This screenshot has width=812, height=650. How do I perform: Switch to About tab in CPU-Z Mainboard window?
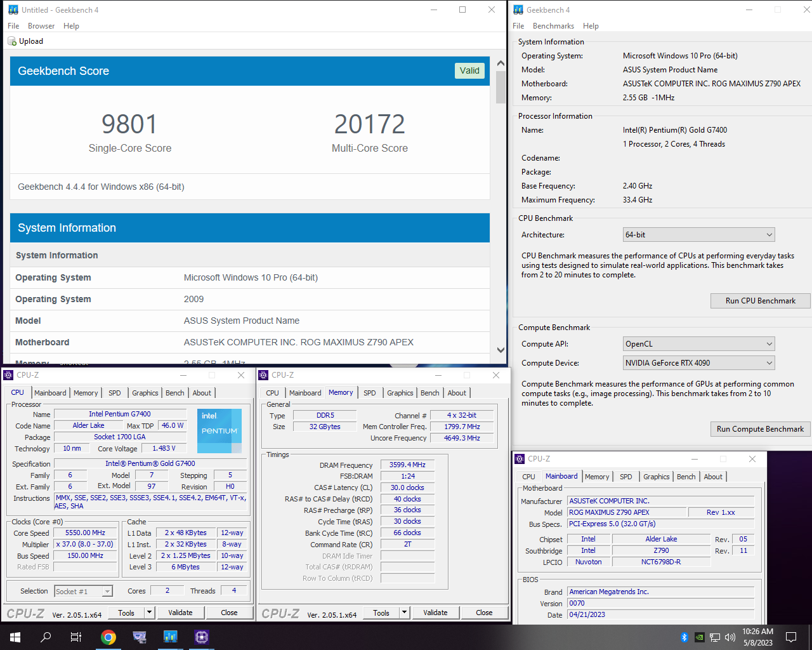click(x=713, y=477)
